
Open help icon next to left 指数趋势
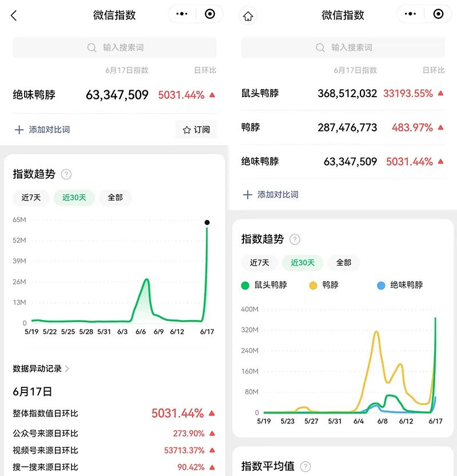(x=66, y=174)
